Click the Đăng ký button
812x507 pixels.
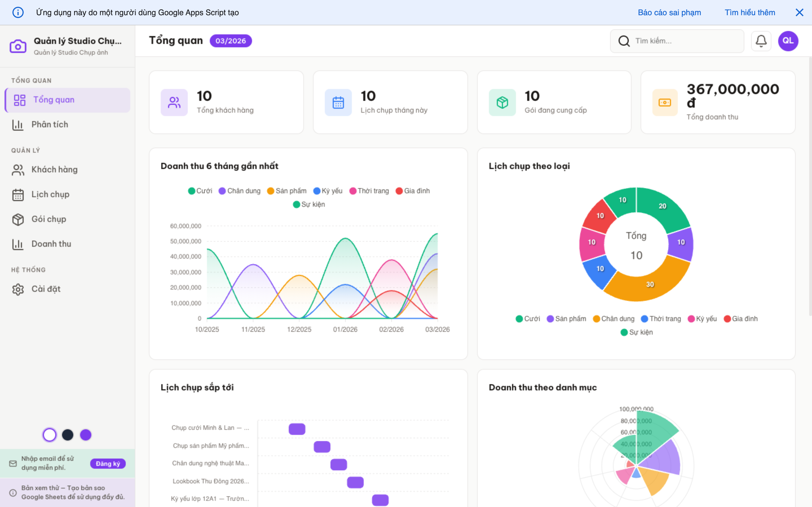tap(108, 463)
